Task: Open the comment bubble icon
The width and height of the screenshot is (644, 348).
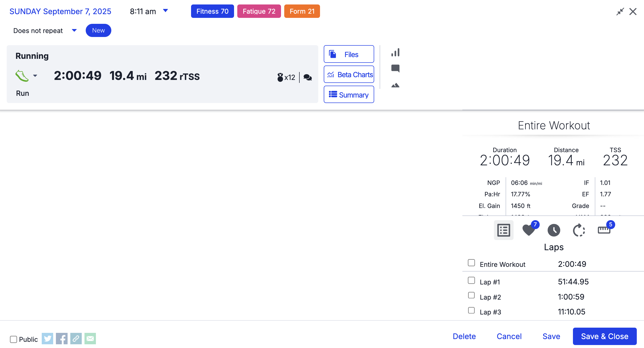Action: (x=395, y=68)
